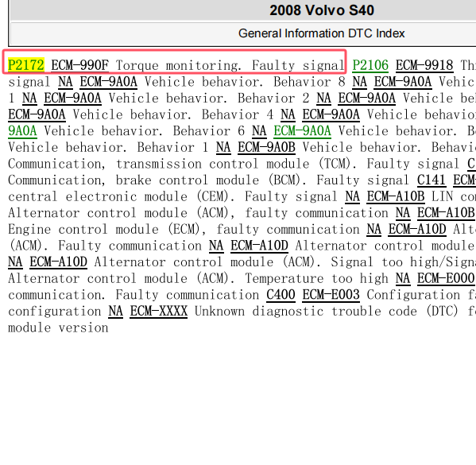Open ECM-A10B link before LIN text
476x465 pixels.
396,196
